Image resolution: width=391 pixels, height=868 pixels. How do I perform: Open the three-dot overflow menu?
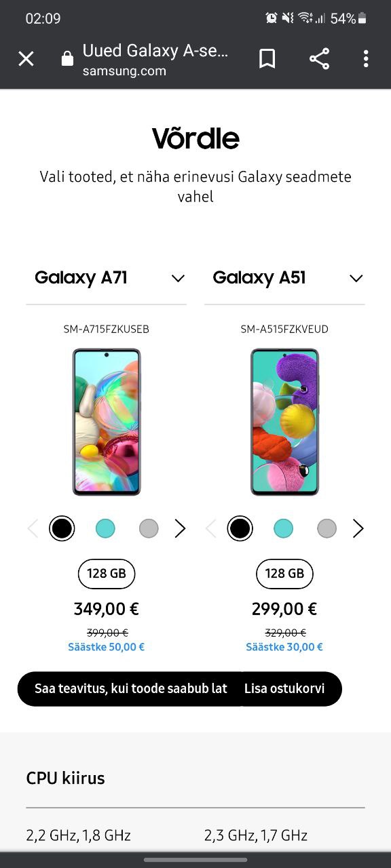pyautogui.click(x=366, y=59)
